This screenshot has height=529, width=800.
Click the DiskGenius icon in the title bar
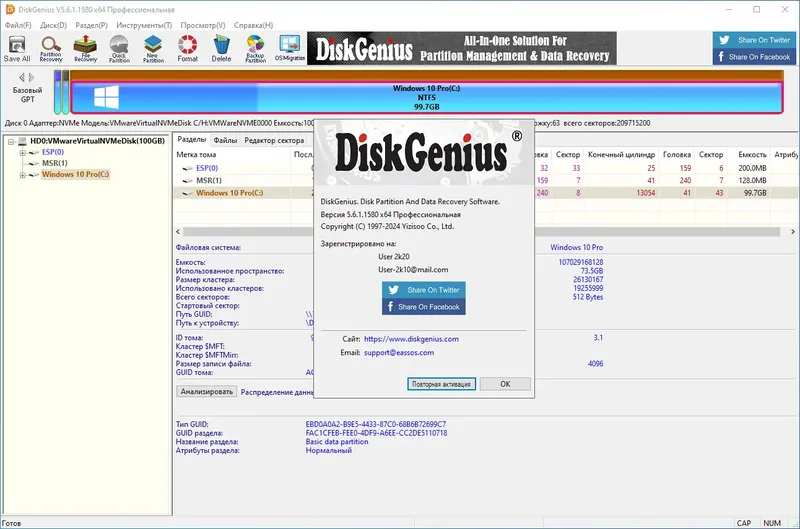pos(10,9)
